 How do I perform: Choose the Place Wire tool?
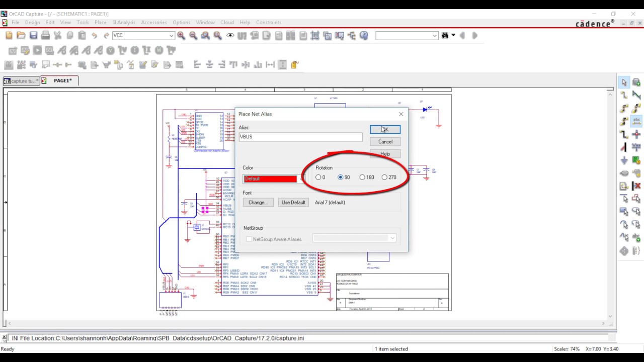624,95
